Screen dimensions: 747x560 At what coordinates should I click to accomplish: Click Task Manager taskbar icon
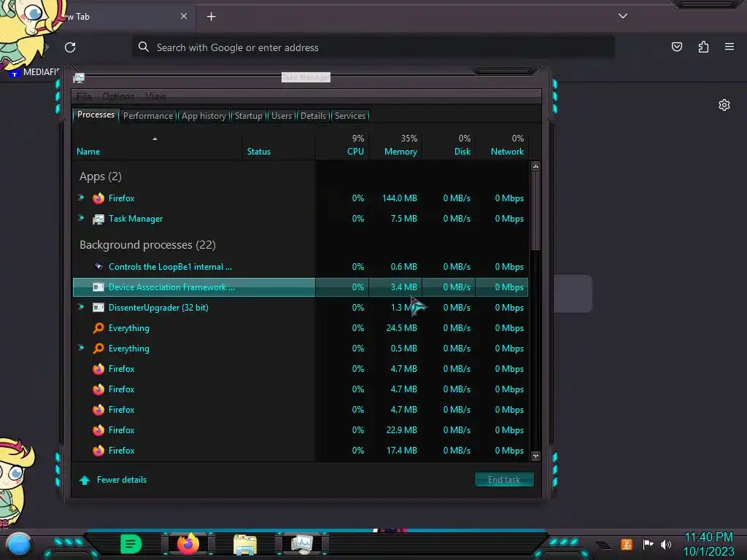[302, 544]
